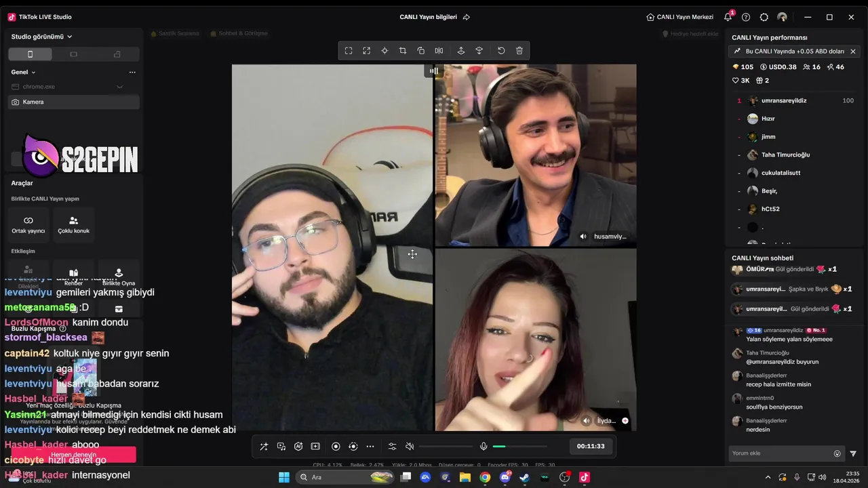Image resolution: width=868 pixels, height=488 pixels.
Task: Toggle the microphone mute icon
Action: (484, 446)
